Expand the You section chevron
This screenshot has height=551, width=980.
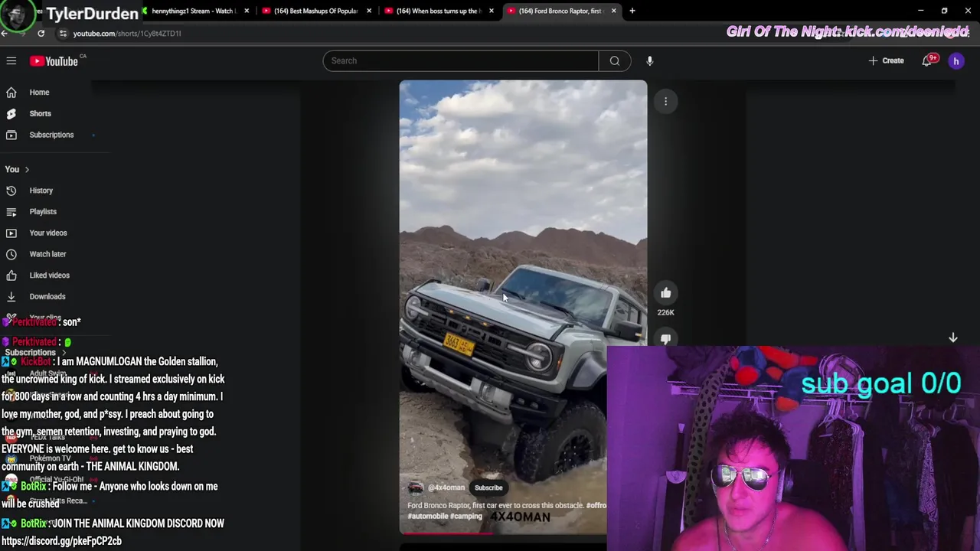point(27,169)
